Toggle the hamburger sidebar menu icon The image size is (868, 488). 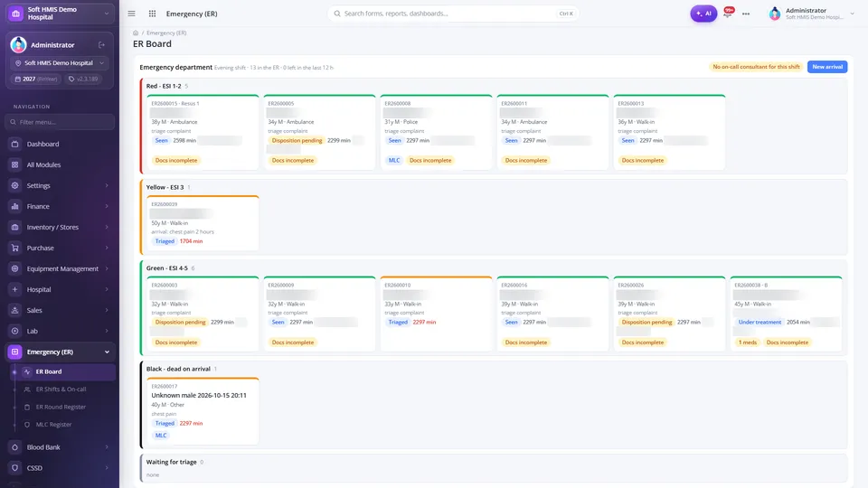pyautogui.click(x=131, y=14)
